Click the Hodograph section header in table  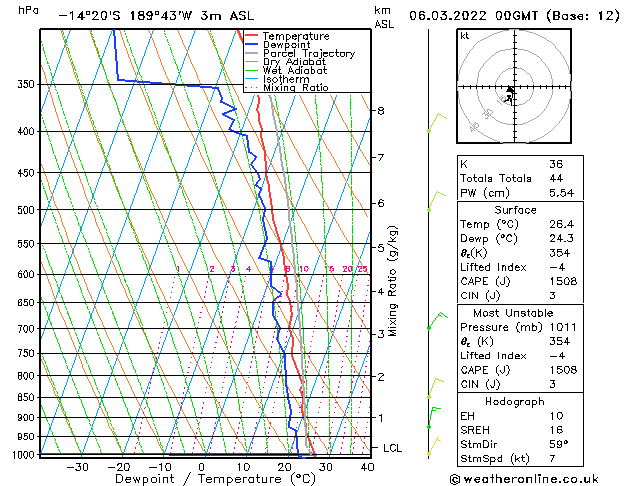point(512,401)
